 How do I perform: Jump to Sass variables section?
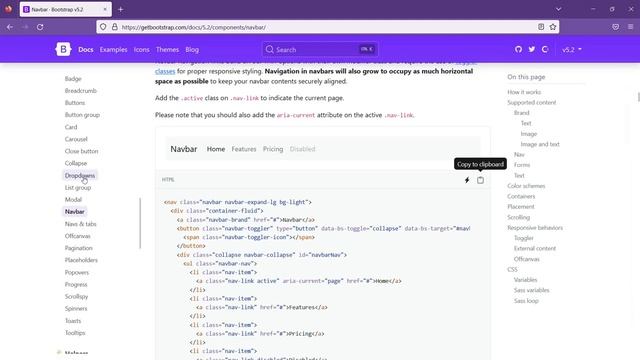pyautogui.click(x=531, y=290)
